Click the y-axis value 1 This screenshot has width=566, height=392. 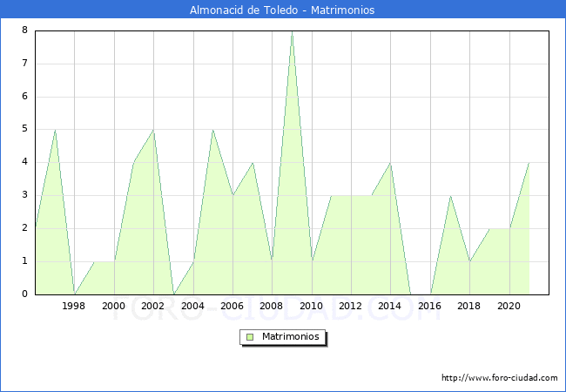point(24,260)
